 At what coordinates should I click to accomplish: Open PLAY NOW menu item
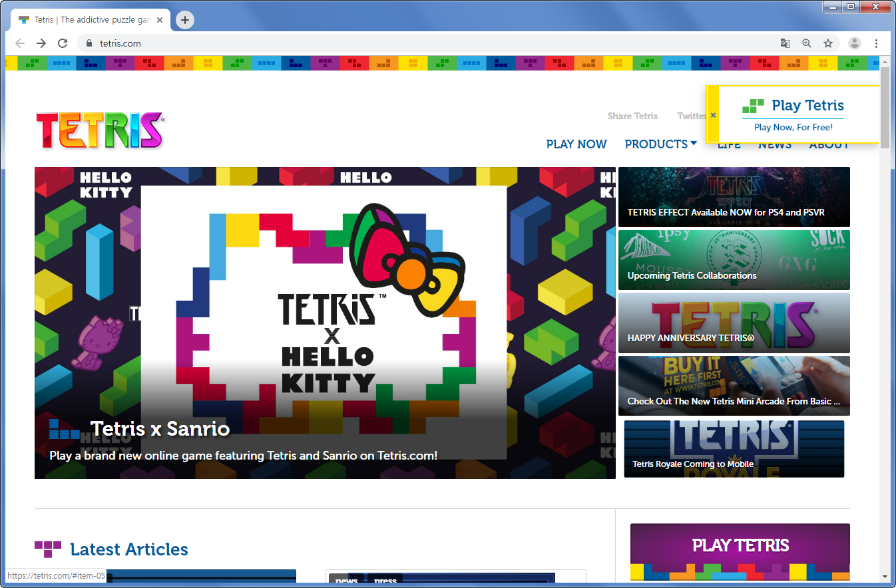[x=576, y=144]
